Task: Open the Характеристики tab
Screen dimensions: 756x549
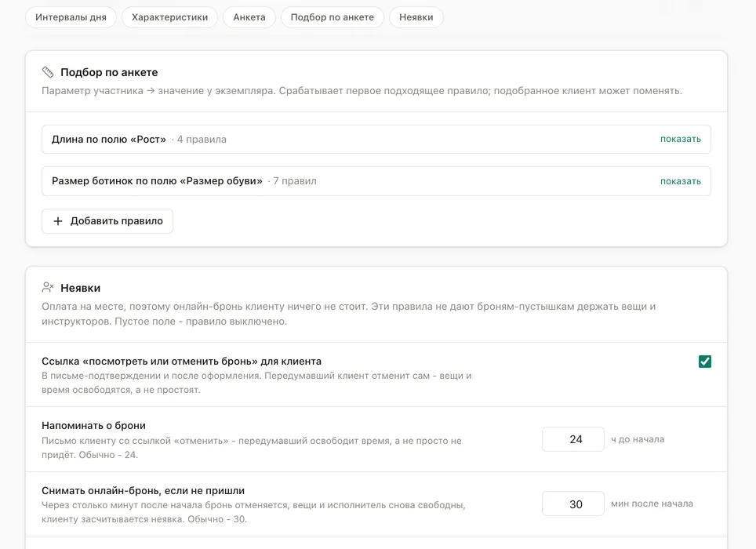Action: pyautogui.click(x=169, y=17)
